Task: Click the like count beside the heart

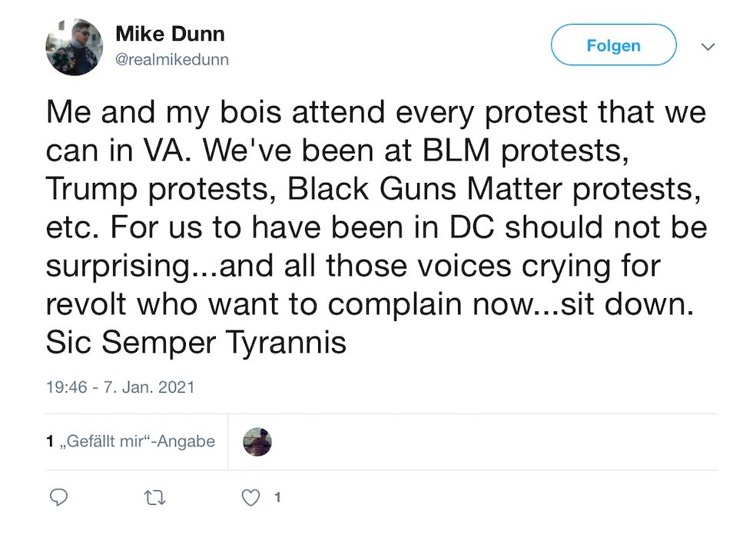Action: pos(277,498)
